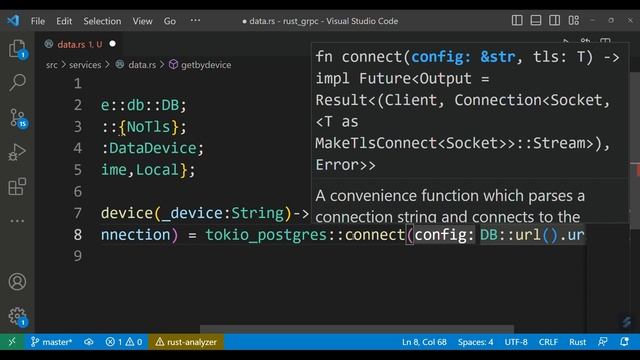640x360 pixels.
Task: Open Problems via errors and warnings count
Action: pyautogui.click(x=124, y=342)
